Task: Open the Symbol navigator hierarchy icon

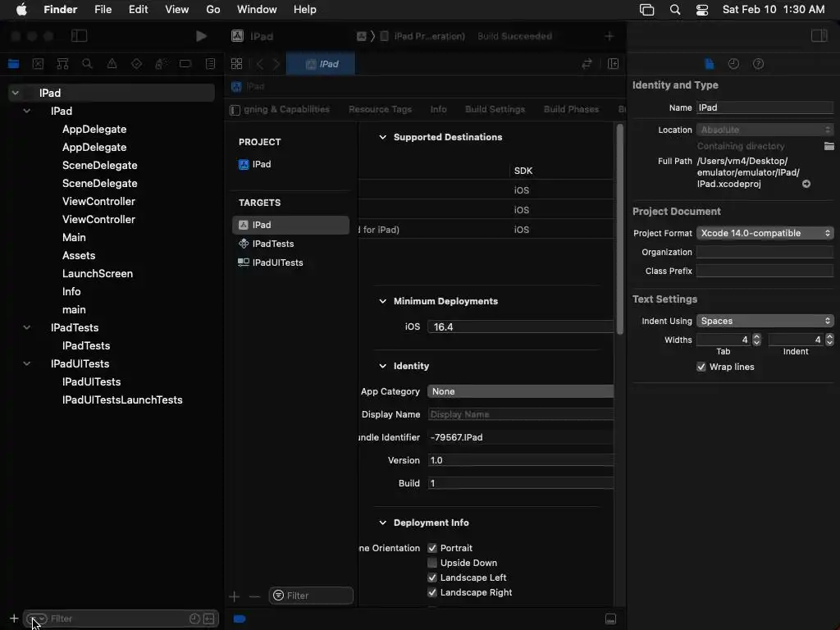Action: pos(62,64)
